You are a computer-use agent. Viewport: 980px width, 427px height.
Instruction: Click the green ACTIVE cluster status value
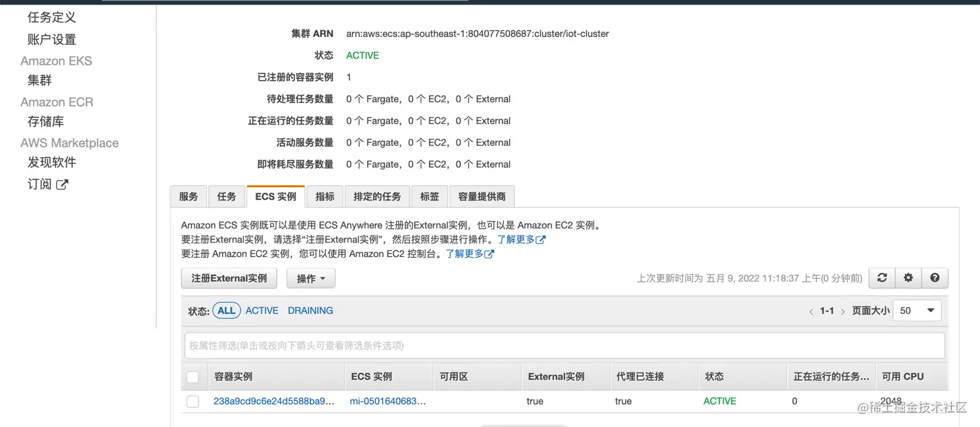363,56
